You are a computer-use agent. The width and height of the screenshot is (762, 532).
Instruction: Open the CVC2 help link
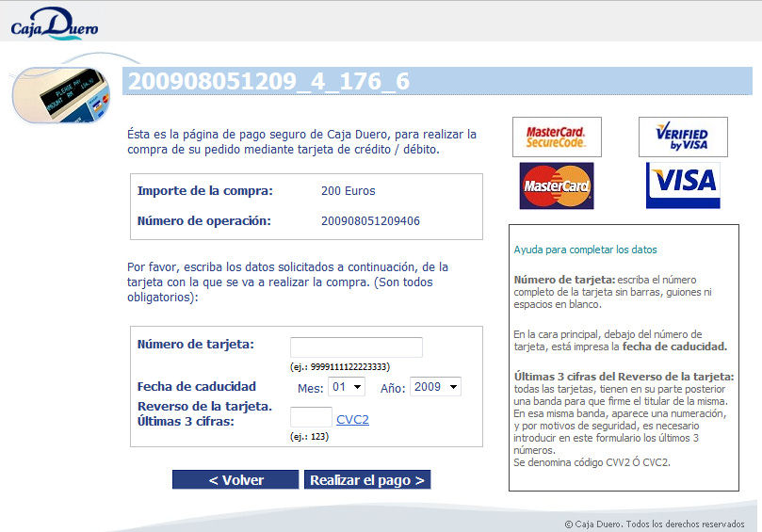coord(352,419)
